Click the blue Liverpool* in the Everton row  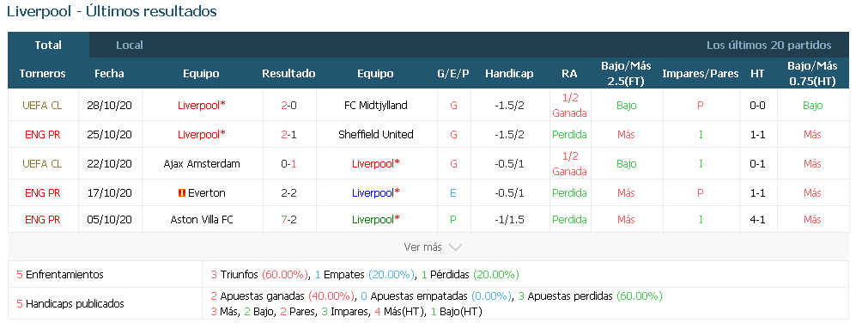(376, 193)
